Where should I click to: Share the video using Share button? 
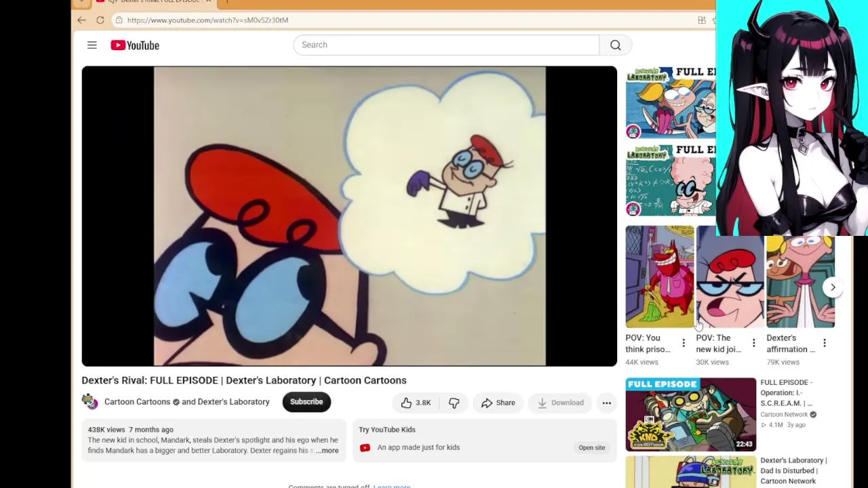[x=498, y=403]
